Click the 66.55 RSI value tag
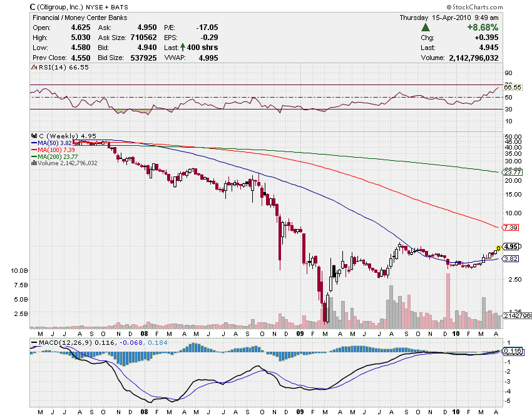The height and width of the screenshot is (418, 532). pos(512,87)
